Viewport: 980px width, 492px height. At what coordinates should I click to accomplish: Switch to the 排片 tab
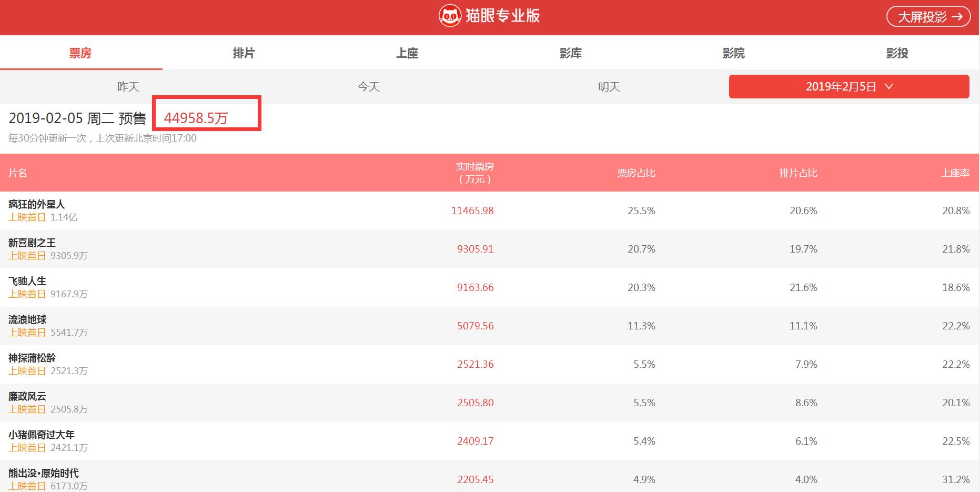(244, 53)
